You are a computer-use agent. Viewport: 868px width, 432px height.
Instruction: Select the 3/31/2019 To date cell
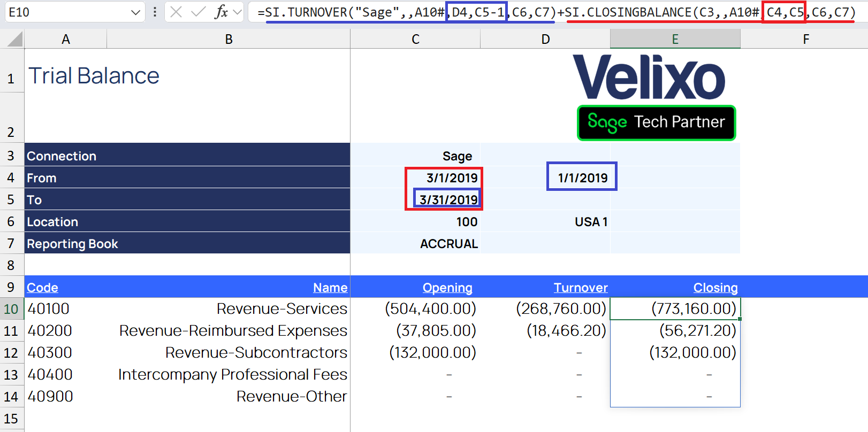415,199
